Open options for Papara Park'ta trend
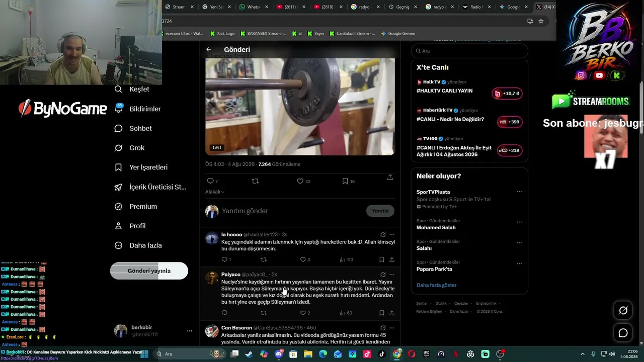644x362 pixels. (519, 263)
